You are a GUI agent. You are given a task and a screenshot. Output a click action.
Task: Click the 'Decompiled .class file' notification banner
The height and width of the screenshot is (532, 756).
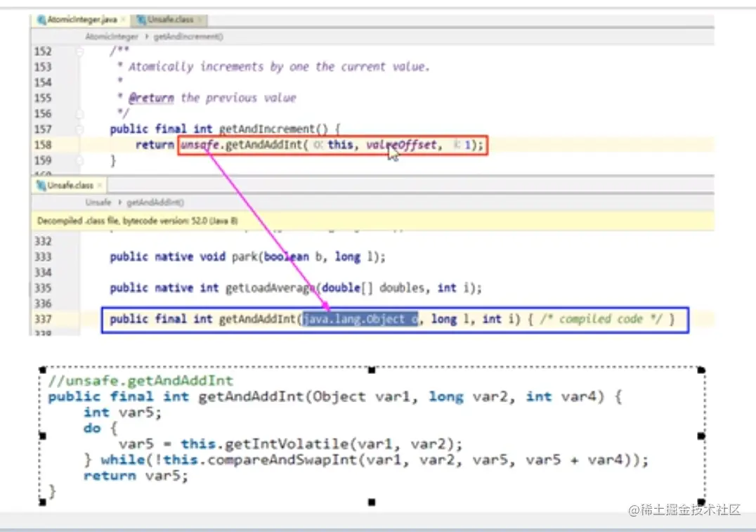click(x=372, y=221)
